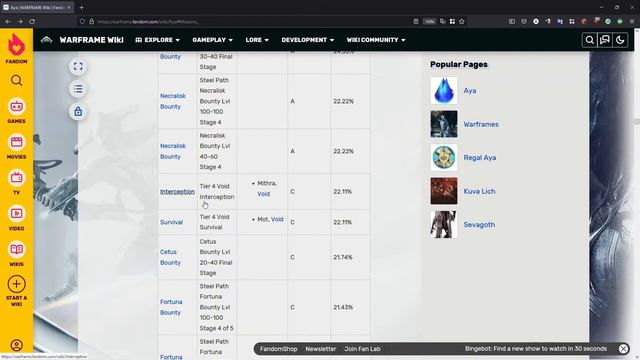Click the zoom level indicator in address bar
The height and width of the screenshot is (360, 640).
click(429, 21)
